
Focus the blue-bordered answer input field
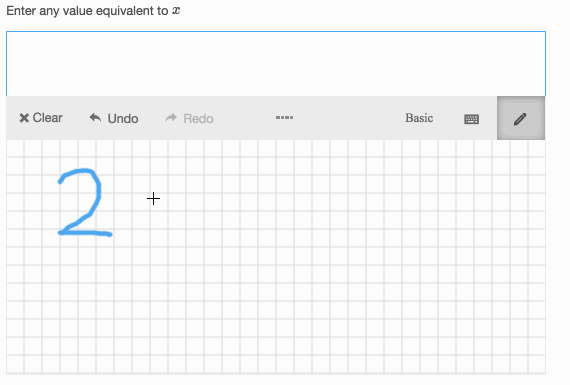276,64
